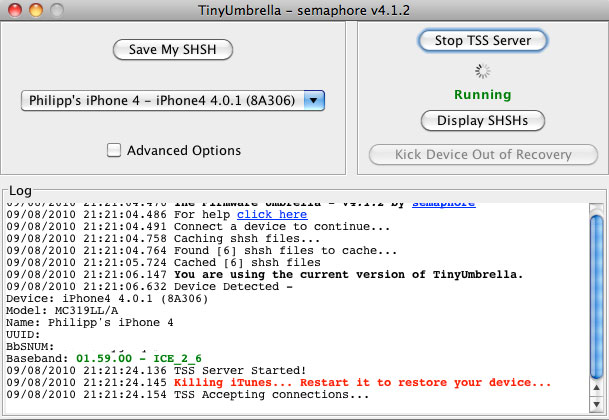609x420 pixels.
Task: Open the semaphore link in the log
Action: pyautogui.click(x=444, y=204)
